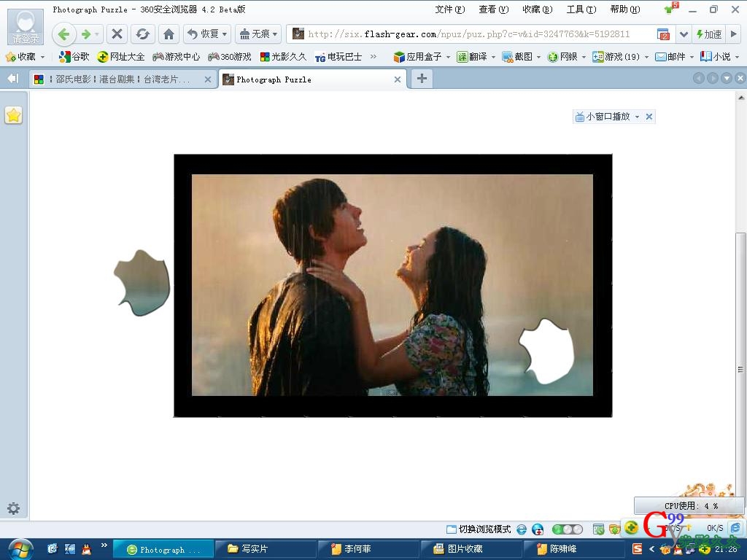Image resolution: width=747 pixels, height=560 pixels.
Task: Click the 加速 accelerate button
Action: coord(709,34)
